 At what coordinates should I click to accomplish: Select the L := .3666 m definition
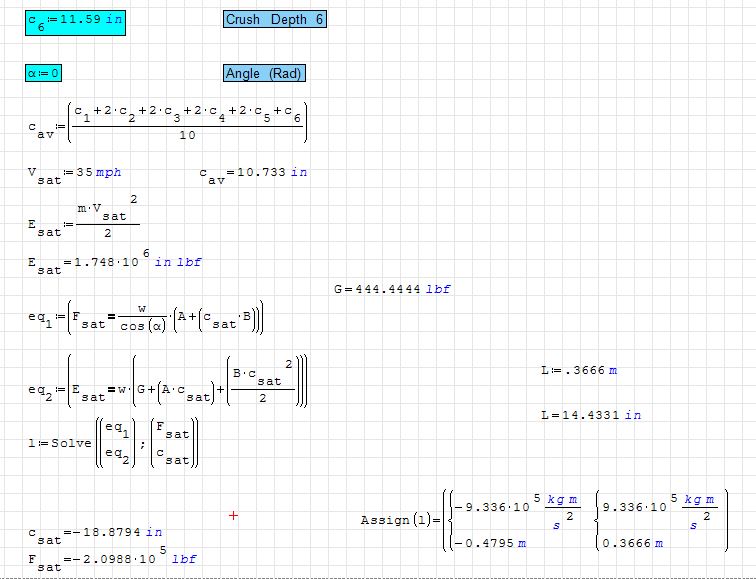(x=578, y=371)
